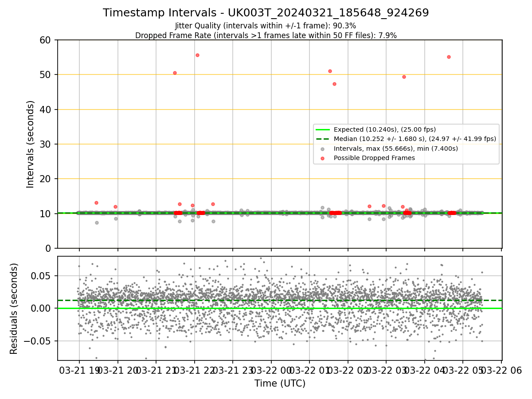The width and height of the screenshot is (532, 399).
Task: Click the 'Possible Dropped Frames' legend entry
Action: pyautogui.click(x=374, y=158)
